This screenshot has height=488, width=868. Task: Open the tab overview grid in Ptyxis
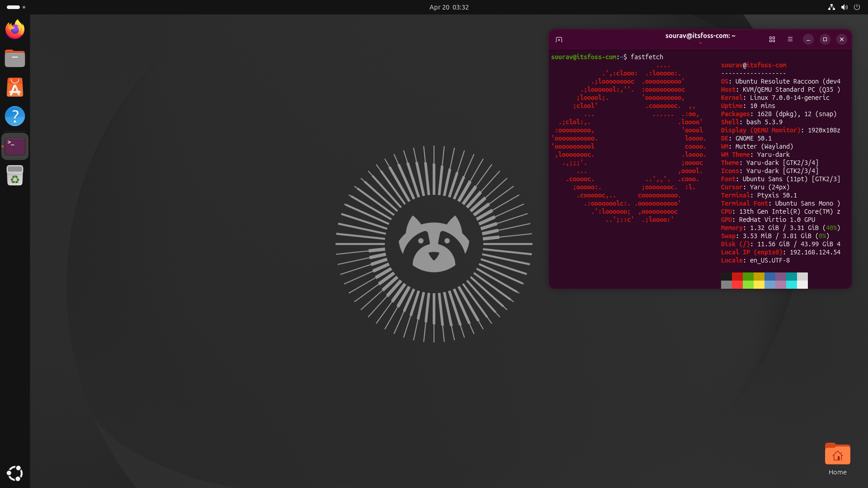pos(772,39)
